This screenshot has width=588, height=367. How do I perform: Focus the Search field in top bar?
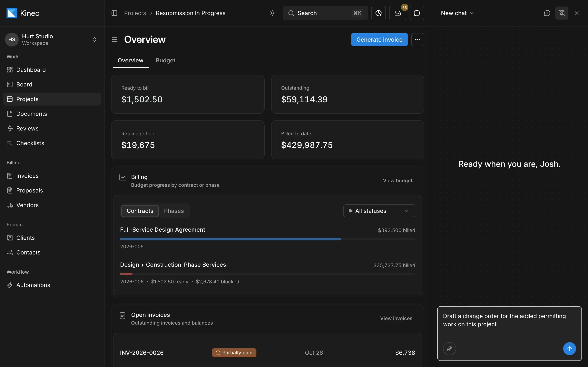[x=325, y=13]
